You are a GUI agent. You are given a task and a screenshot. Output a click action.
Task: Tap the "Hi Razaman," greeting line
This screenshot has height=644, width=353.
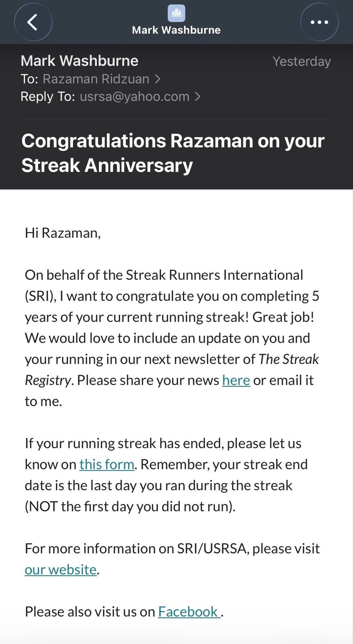(62, 233)
